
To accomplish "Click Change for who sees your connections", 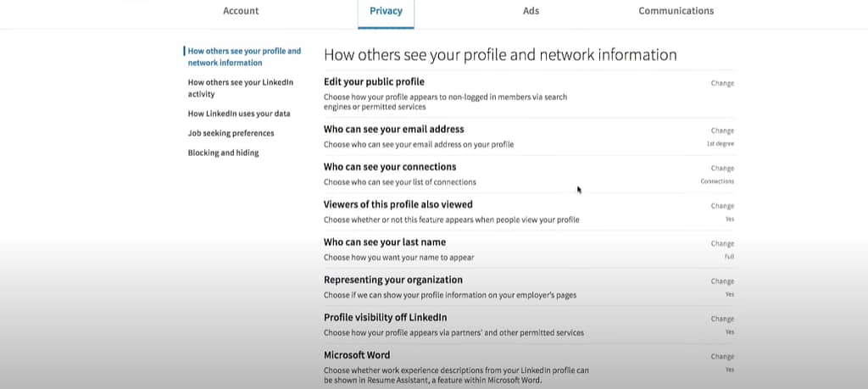I will 722,168.
